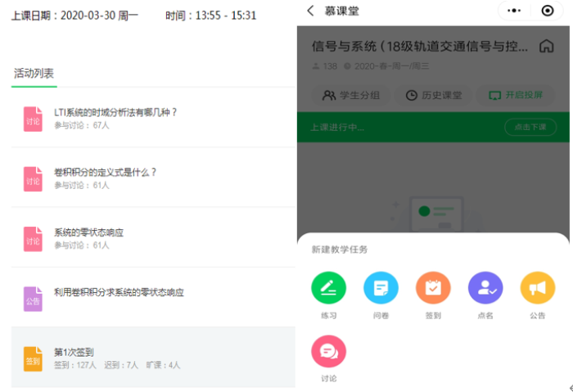Image resolution: width=573 pixels, height=392 pixels.
Task: Tap the green 练习 exercise icon
Action: pos(328,287)
